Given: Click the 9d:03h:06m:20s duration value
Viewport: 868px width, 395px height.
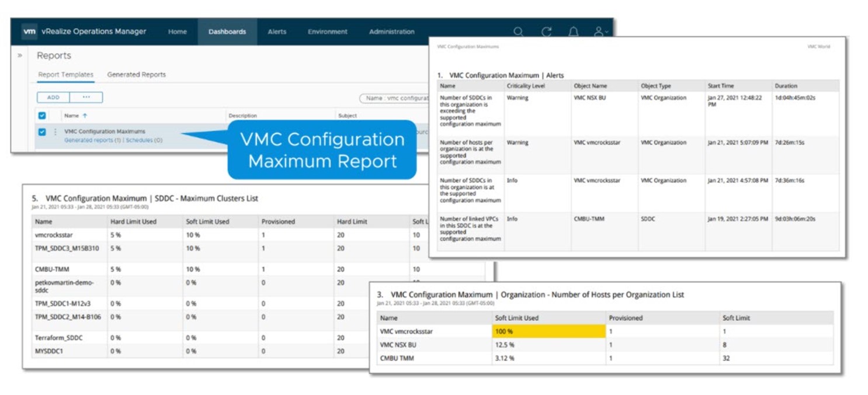Looking at the screenshot, I should (795, 219).
